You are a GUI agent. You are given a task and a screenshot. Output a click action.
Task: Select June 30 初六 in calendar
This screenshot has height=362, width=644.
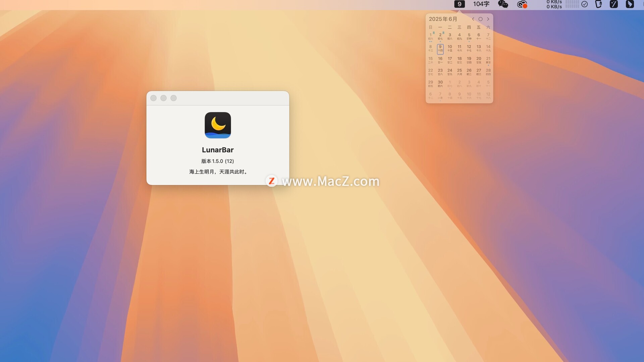(x=440, y=84)
